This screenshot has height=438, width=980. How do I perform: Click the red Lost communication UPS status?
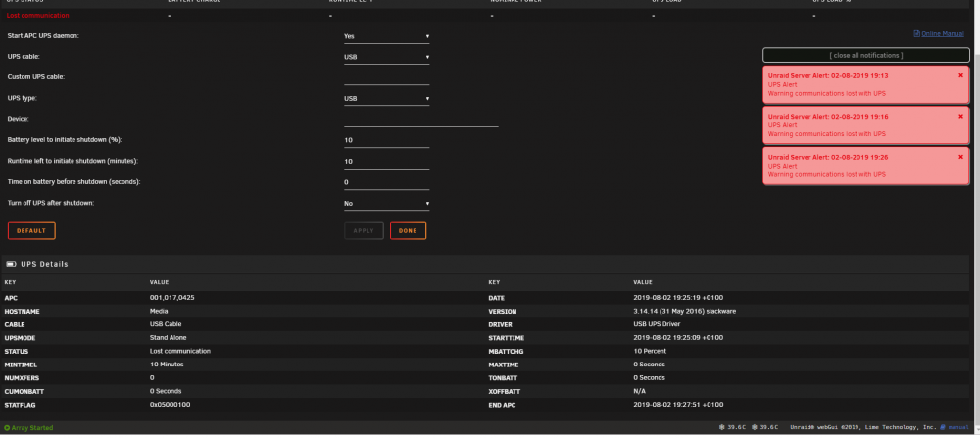click(x=37, y=15)
